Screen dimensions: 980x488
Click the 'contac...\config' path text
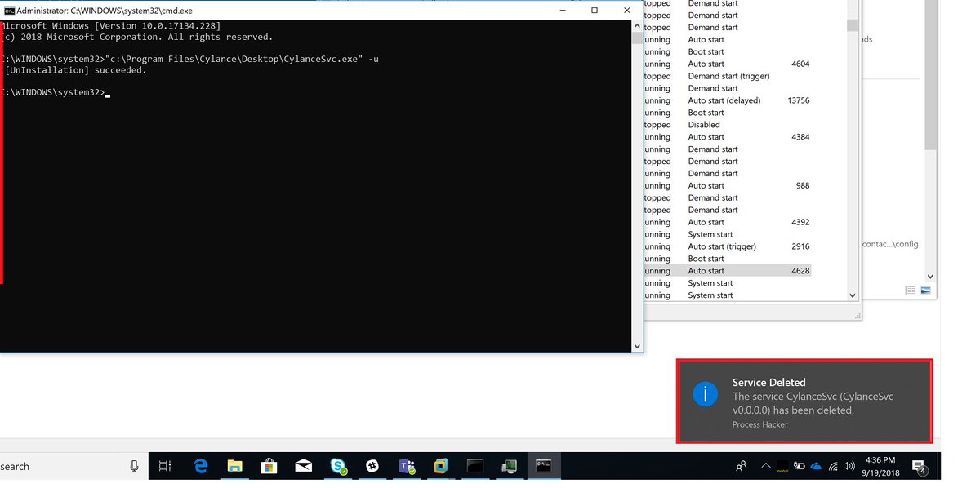pos(890,244)
